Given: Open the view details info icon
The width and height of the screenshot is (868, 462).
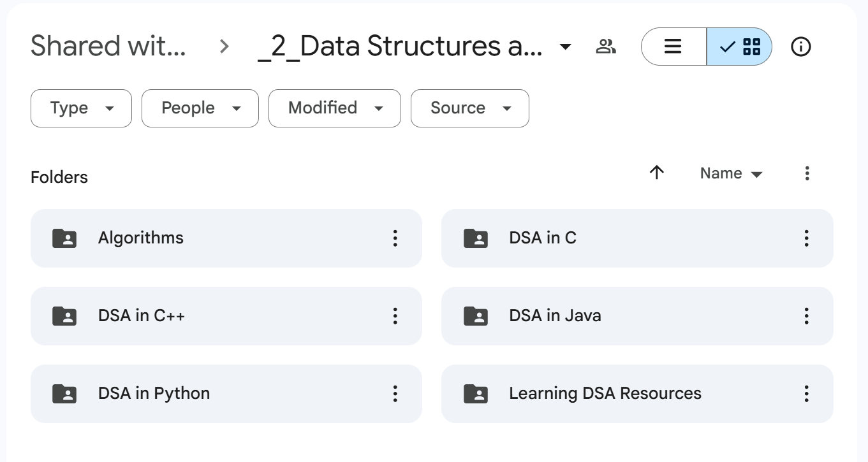Looking at the screenshot, I should 800,47.
